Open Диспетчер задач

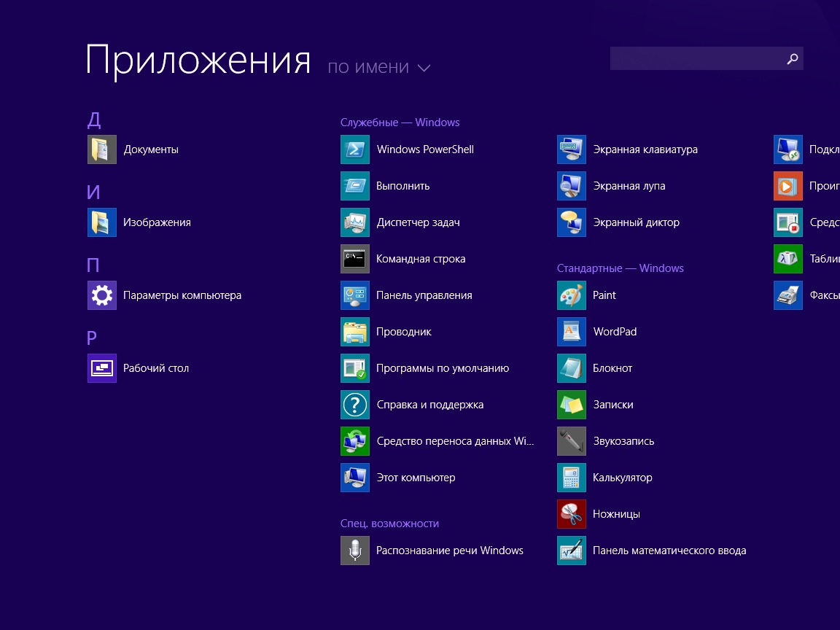416,222
